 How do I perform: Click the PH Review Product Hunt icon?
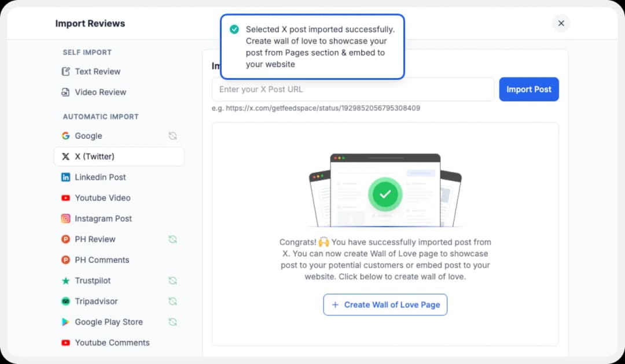pos(66,239)
